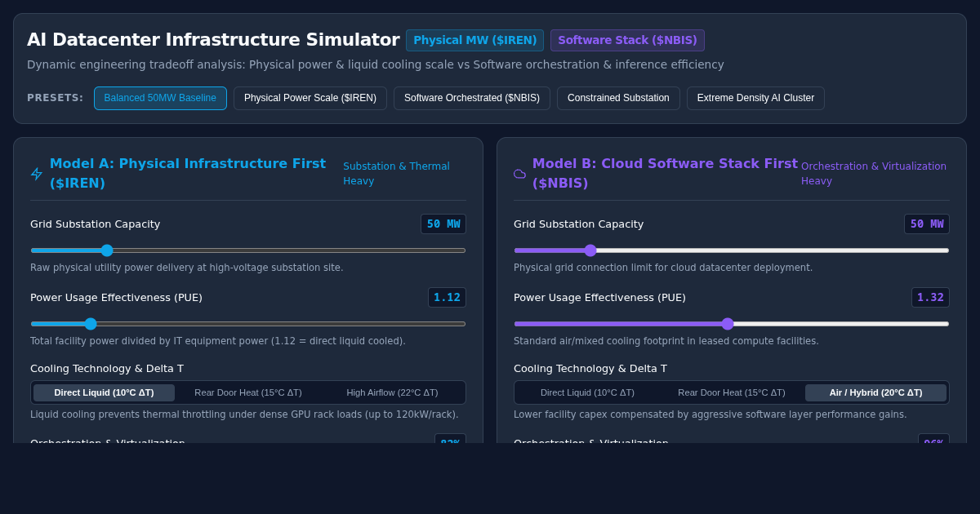Click the Physical MW ($IREN) badge
Image resolution: width=980 pixels, height=514 pixels.
(474, 41)
